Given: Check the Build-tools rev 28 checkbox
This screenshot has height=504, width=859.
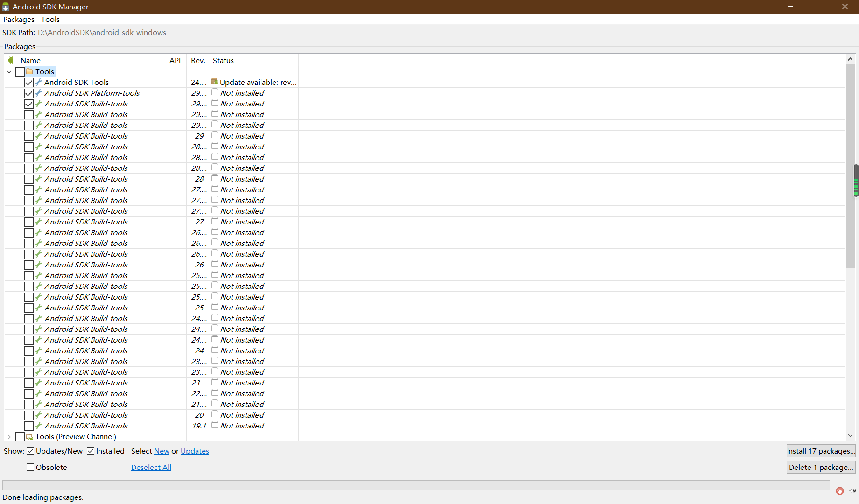Looking at the screenshot, I should pos(29,179).
